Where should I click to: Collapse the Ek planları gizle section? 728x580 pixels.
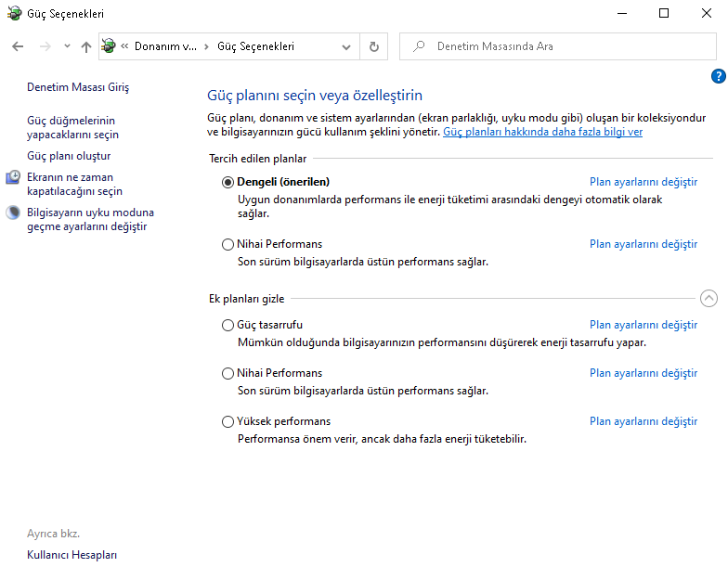[708, 299]
